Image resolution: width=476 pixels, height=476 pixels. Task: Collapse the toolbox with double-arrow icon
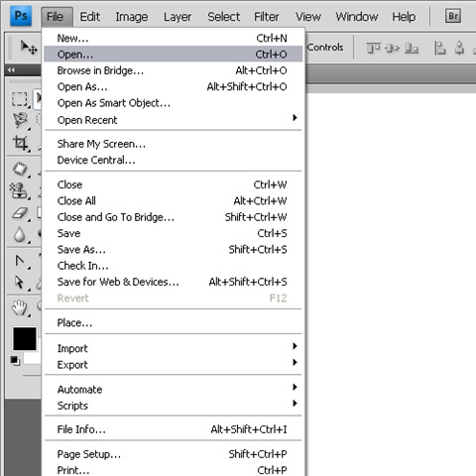pos(11,70)
